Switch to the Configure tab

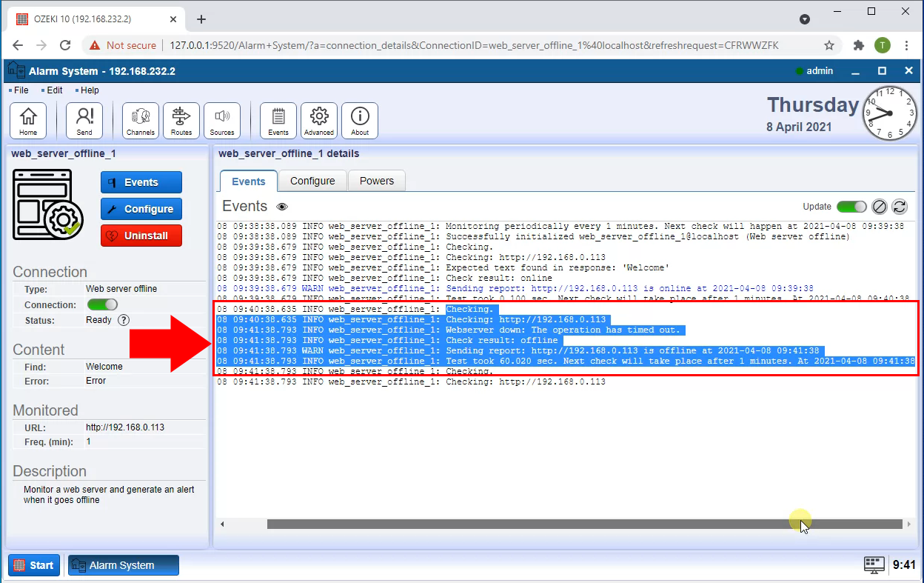(x=312, y=181)
